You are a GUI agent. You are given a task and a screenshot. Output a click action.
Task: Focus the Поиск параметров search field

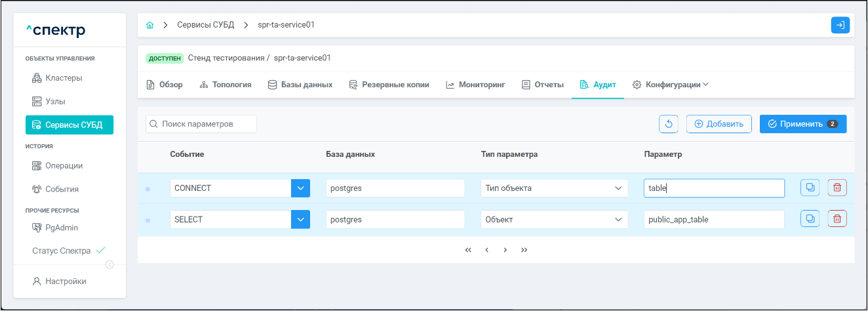(201, 124)
